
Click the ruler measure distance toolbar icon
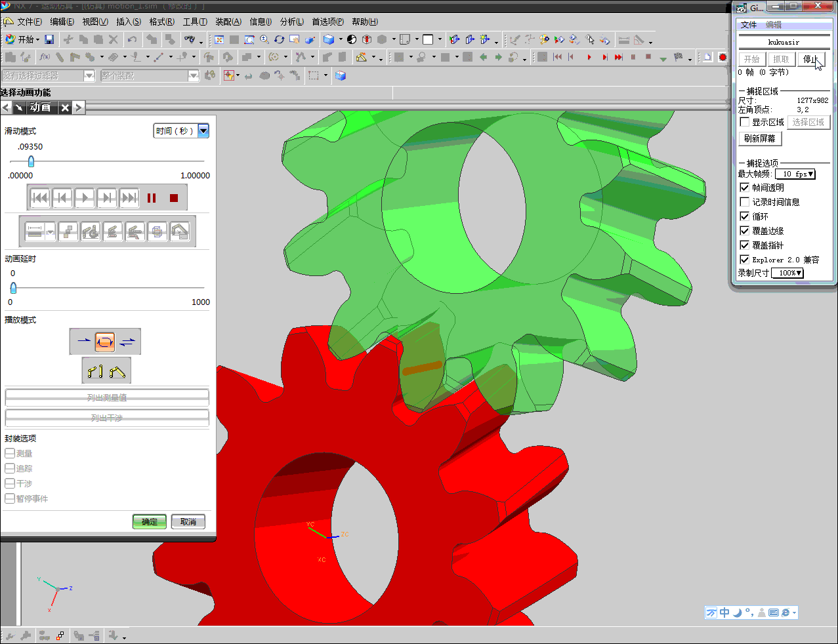pos(624,39)
